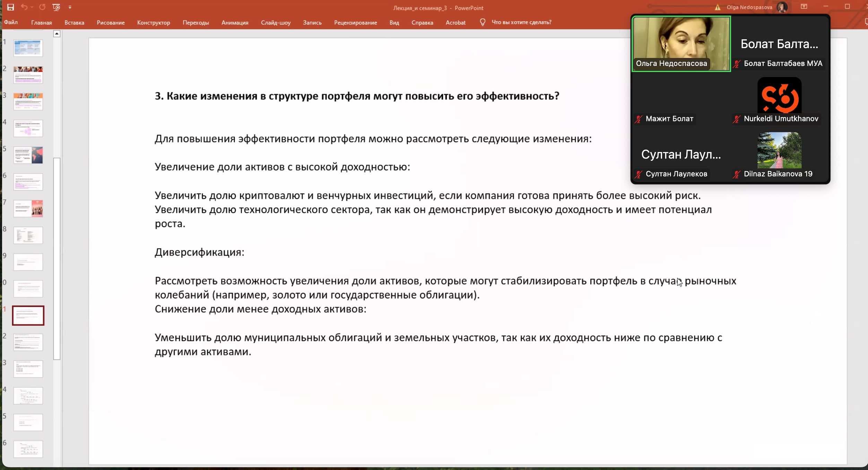Open the Acrobat tab
Image resolution: width=868 pixels, height=470 pixels.
(455, 23)
